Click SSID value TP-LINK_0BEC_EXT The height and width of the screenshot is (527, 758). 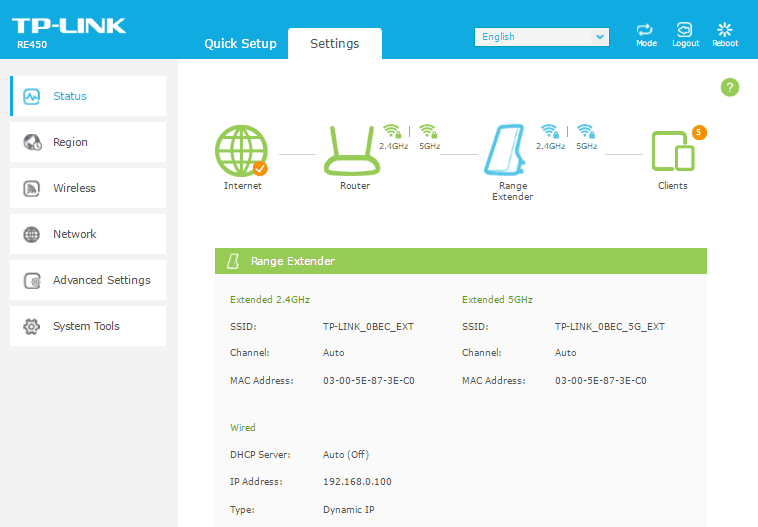tap(368, 327)
